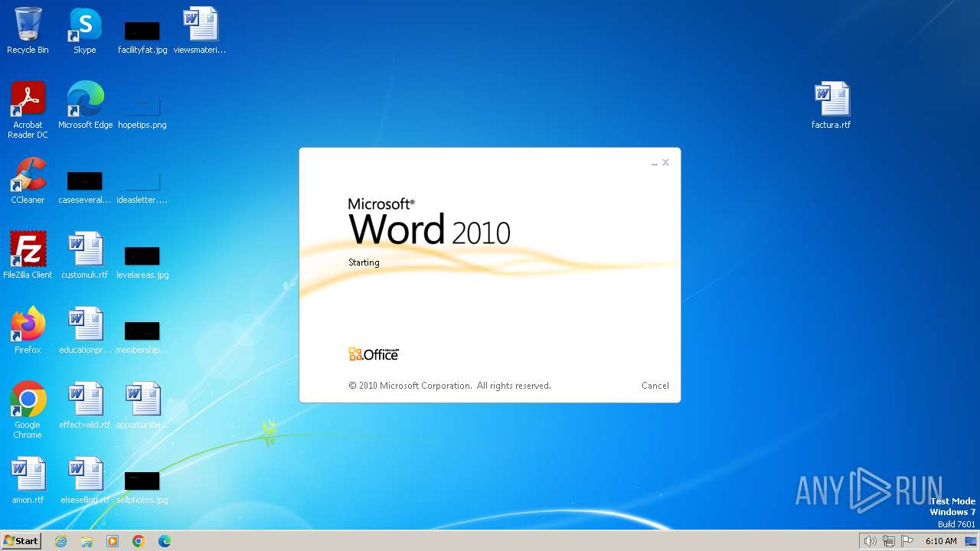This screenshot has width=980, height=551.
Task: Minimize the Word splash screen
Action: click(655, 163)
